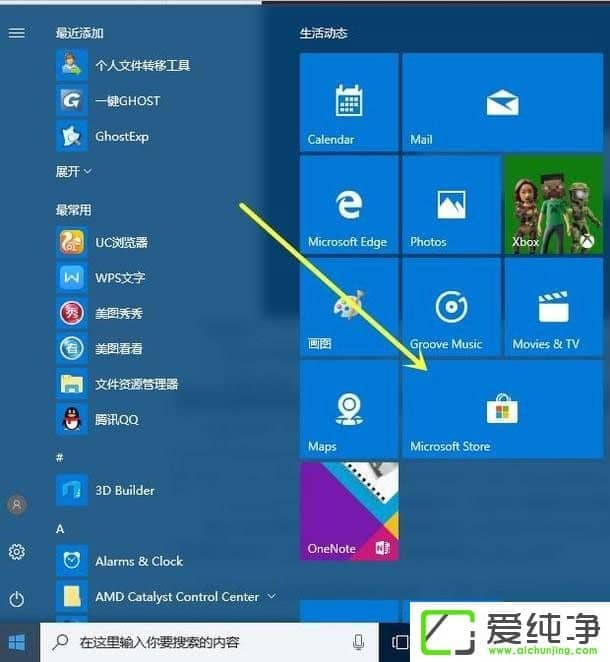
Task: Open Alarms & Clock app
Action: point(120,561)
